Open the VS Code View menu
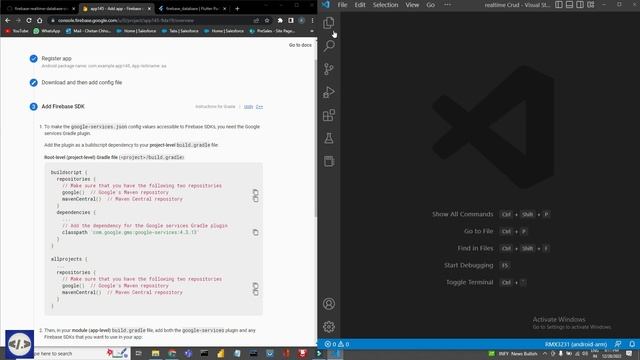 [x=412, y=5]
